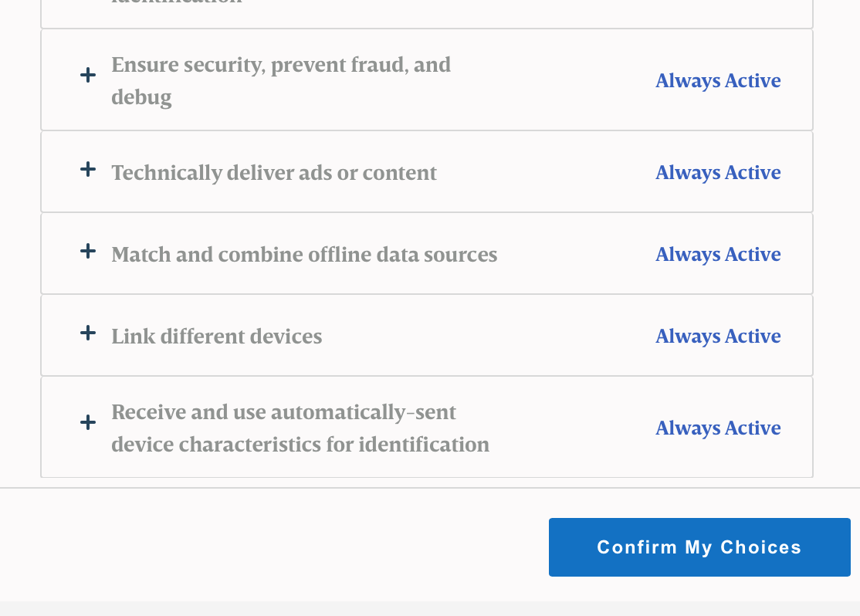Click Always Active label for Technically deliver ads

click(718, 172)
